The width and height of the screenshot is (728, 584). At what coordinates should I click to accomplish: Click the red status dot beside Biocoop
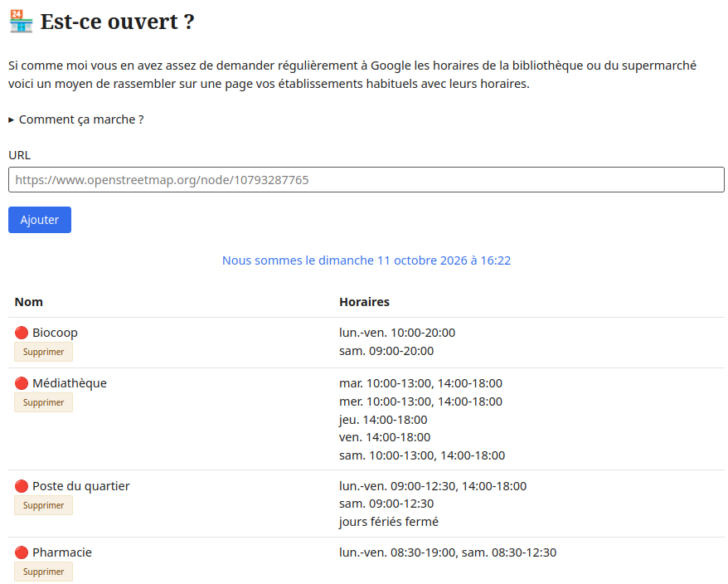[22, 333]
